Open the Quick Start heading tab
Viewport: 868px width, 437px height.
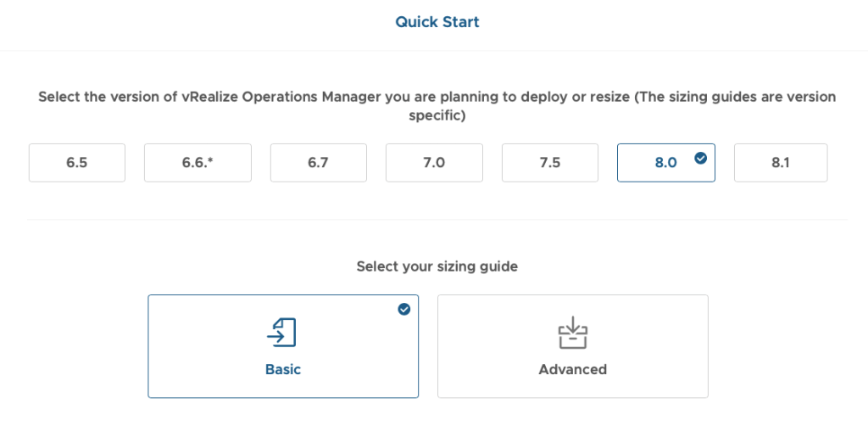point(437,22)
